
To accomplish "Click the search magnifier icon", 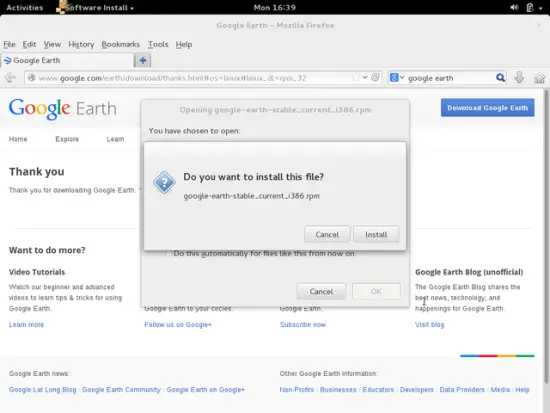I will (500, 78).
